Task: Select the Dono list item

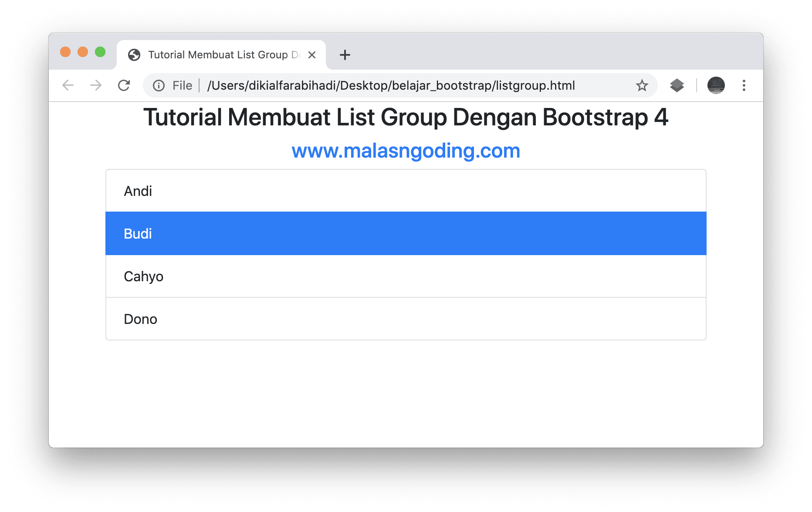Action: click(x=405, y=319)
